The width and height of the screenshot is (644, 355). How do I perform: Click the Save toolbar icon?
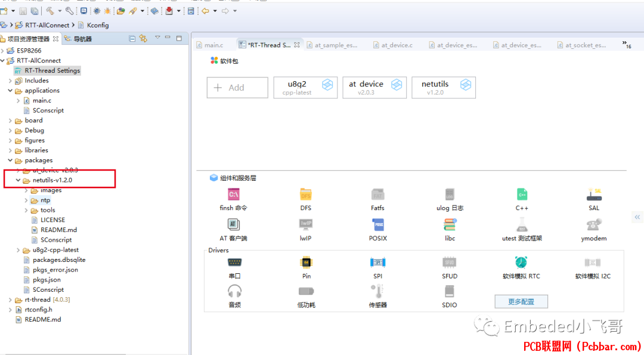23,11
